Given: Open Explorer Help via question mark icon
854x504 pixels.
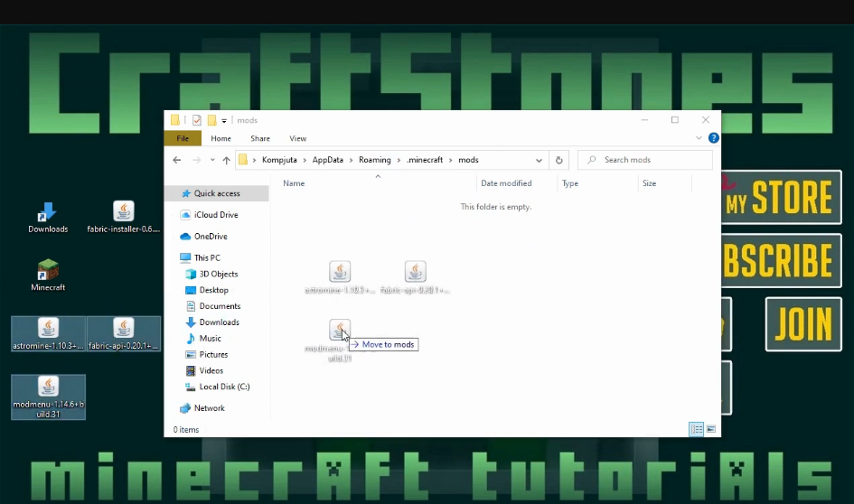Looking at the screenshot, I should point(714,138).
